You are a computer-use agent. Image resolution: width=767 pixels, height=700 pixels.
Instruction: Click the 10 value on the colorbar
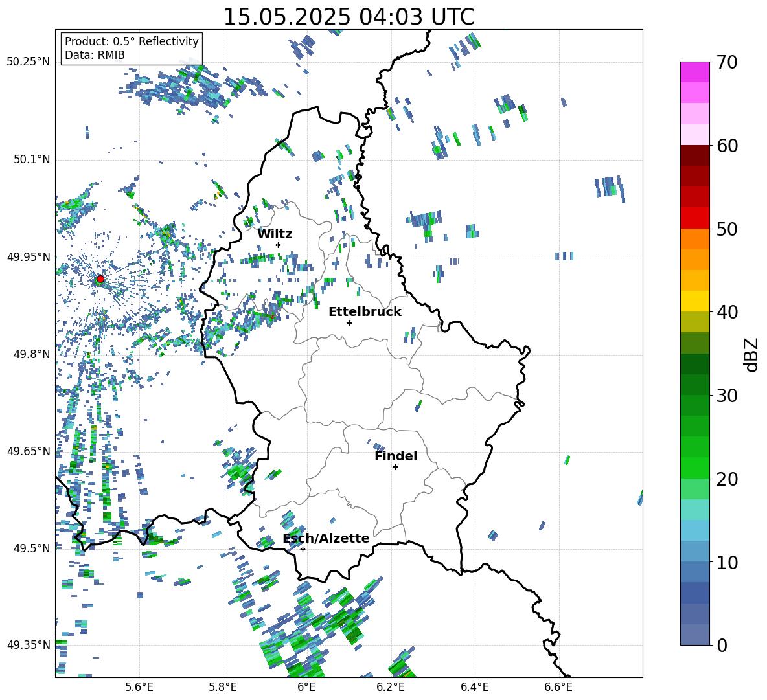tap(727, 562)
